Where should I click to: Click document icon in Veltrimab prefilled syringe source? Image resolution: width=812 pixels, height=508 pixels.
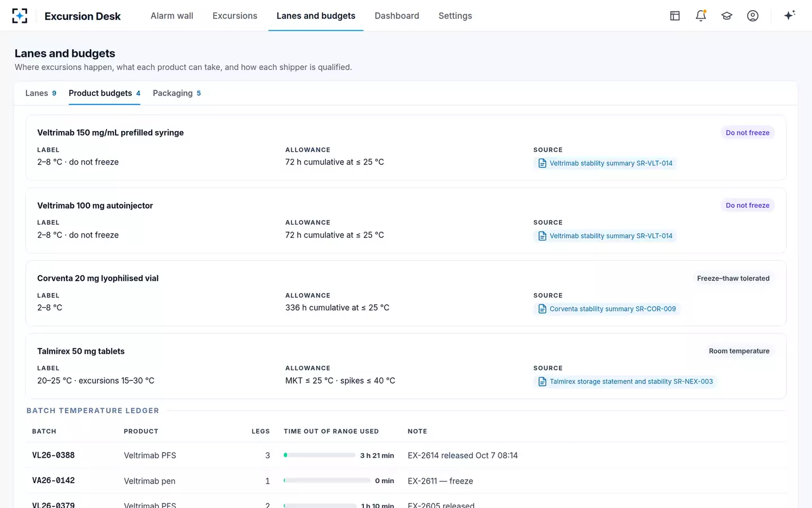click(x=542, y=163)
